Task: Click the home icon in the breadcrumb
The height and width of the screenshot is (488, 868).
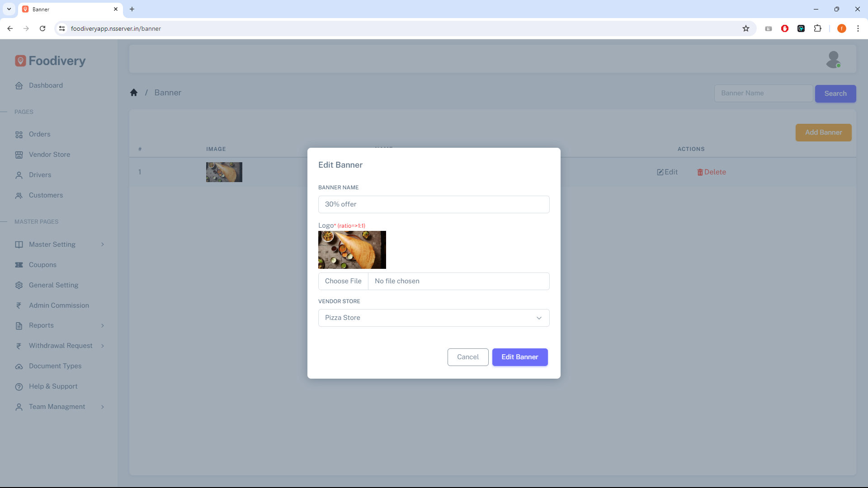Action: coord(134,92)
